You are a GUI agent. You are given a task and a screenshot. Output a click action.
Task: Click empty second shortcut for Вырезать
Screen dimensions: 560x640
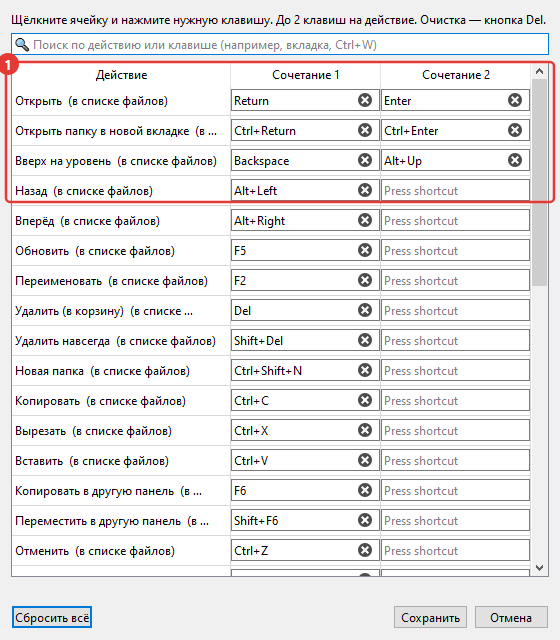tap(456, 431)
